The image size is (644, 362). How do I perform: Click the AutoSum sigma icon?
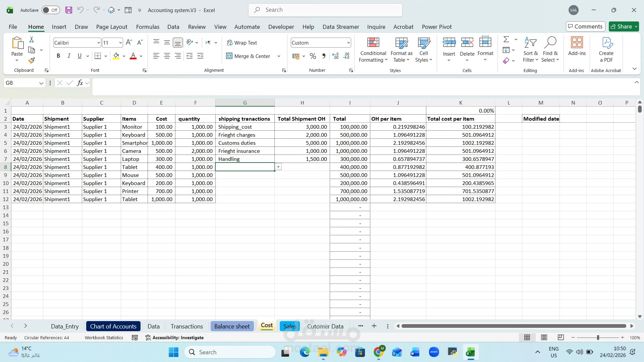click(506, 40)
